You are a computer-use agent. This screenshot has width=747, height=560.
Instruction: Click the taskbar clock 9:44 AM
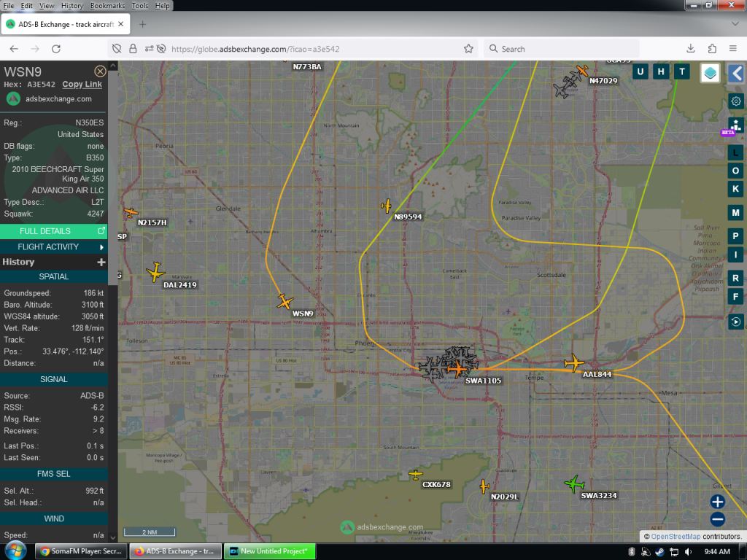[x=717, y=552]
